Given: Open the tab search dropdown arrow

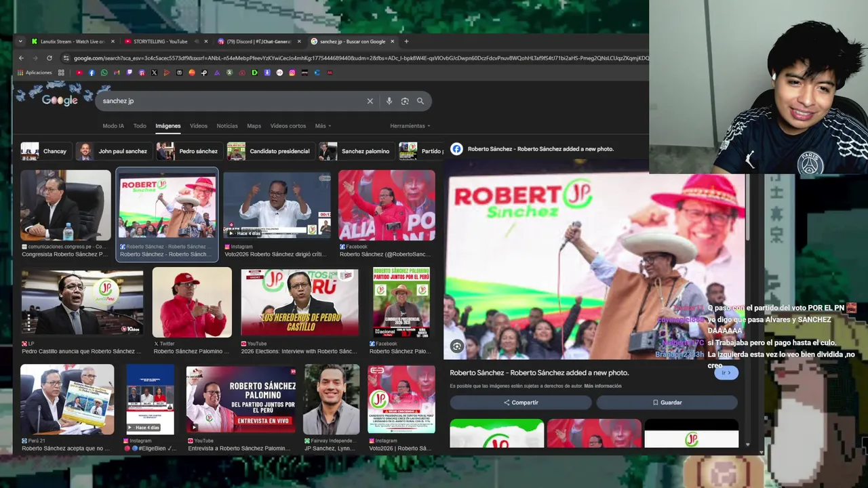Looking at the screenshot, I should tap(20, 41).
